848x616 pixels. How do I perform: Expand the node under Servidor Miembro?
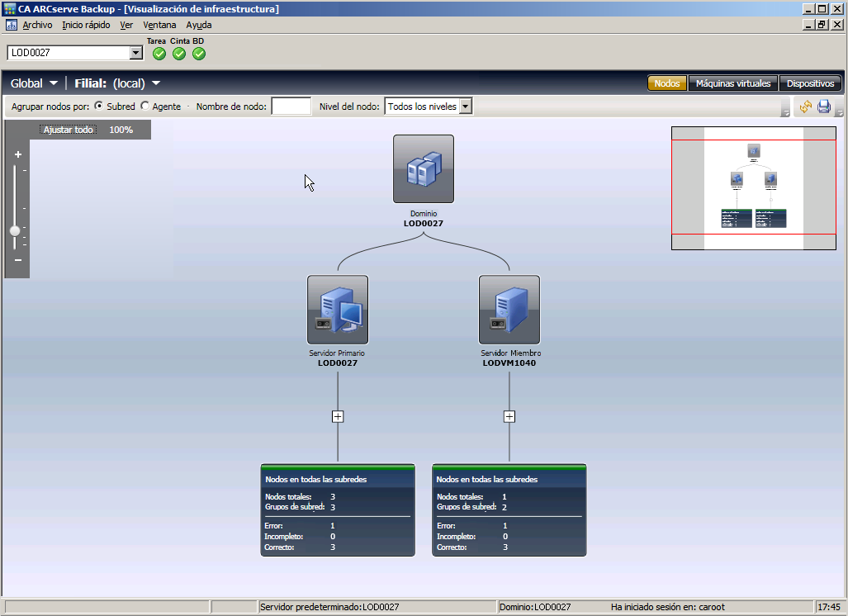(x=509, y=417)
